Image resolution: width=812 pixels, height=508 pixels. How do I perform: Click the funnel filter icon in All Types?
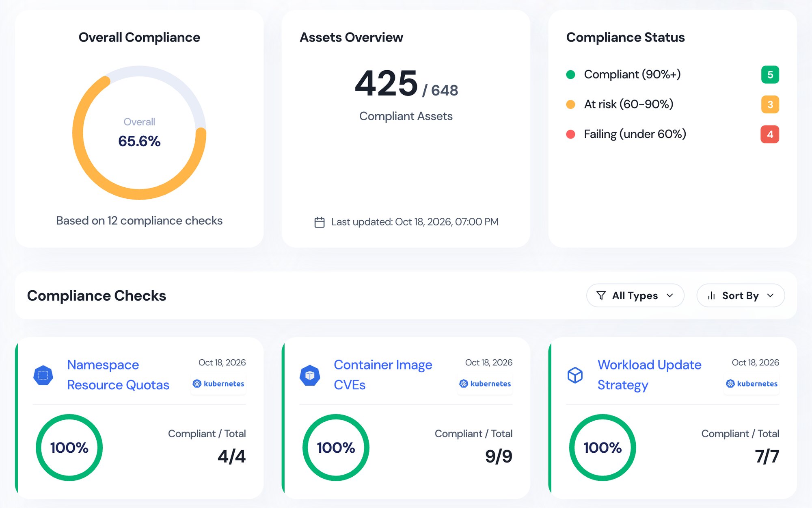[601, 295]
